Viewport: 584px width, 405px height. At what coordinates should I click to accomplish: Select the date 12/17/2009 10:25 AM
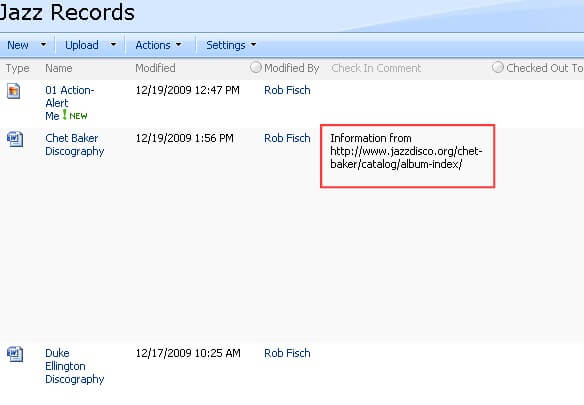coord(188,353)
